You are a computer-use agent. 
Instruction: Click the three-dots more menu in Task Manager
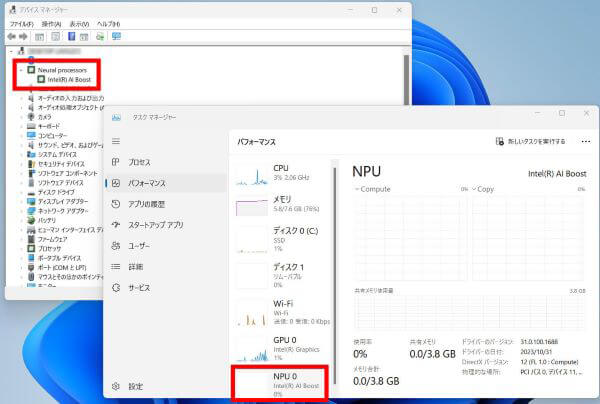click(585, 142)
